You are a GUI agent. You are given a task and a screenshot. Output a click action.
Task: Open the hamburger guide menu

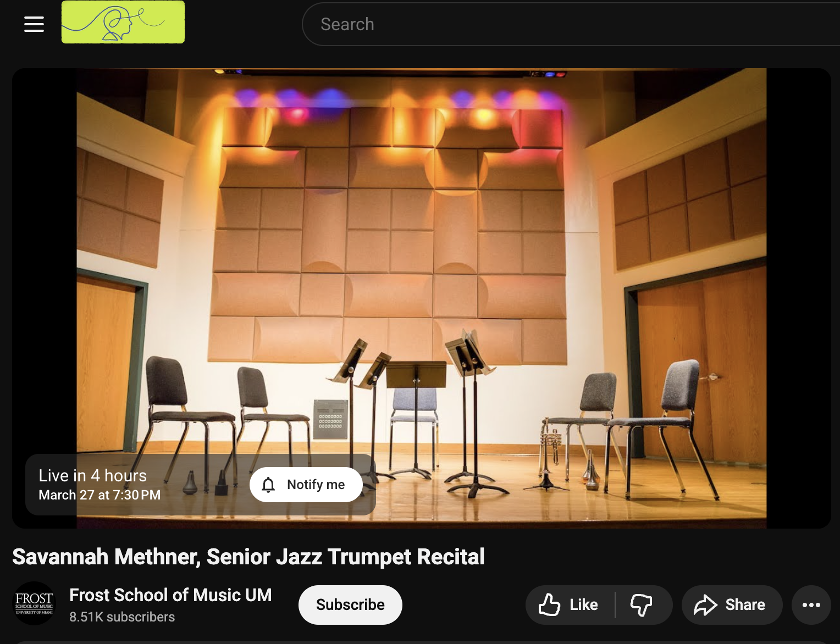click(34, 24)
